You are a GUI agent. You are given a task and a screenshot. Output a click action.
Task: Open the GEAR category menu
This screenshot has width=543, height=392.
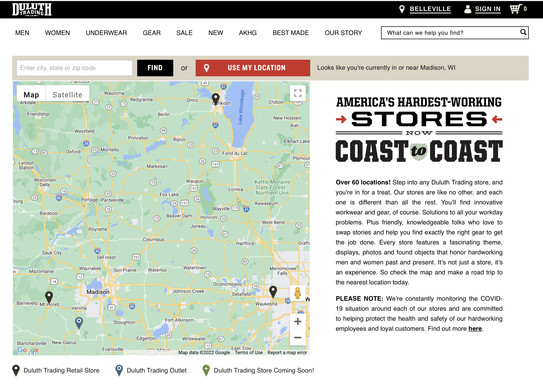coord(151,33)
